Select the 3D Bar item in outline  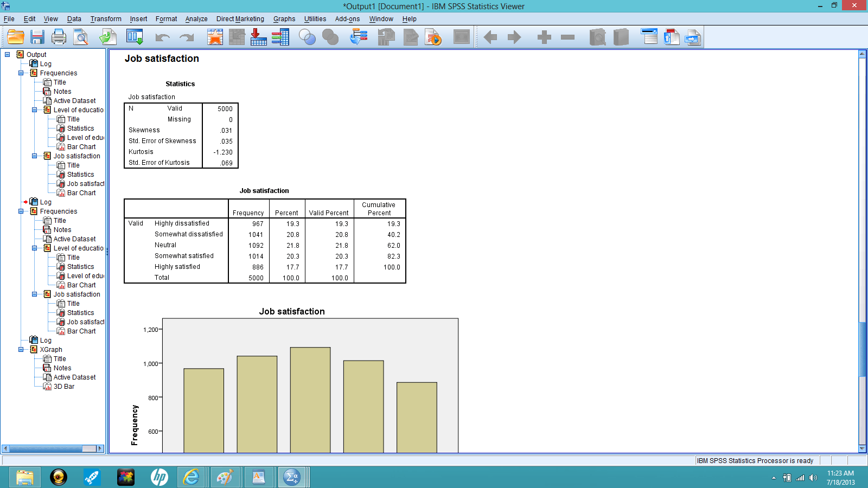point(63,387)
